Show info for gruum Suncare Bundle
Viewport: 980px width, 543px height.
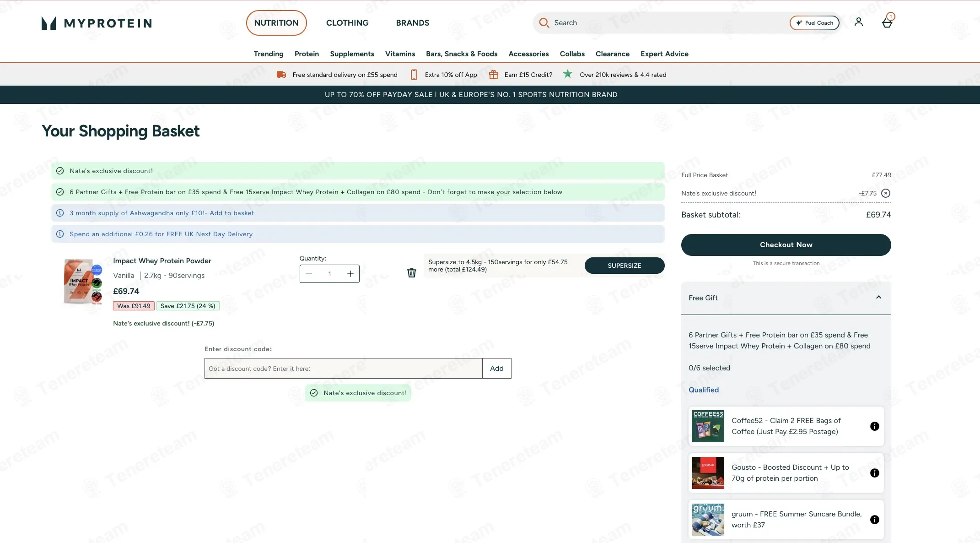(x=874, y=520)
